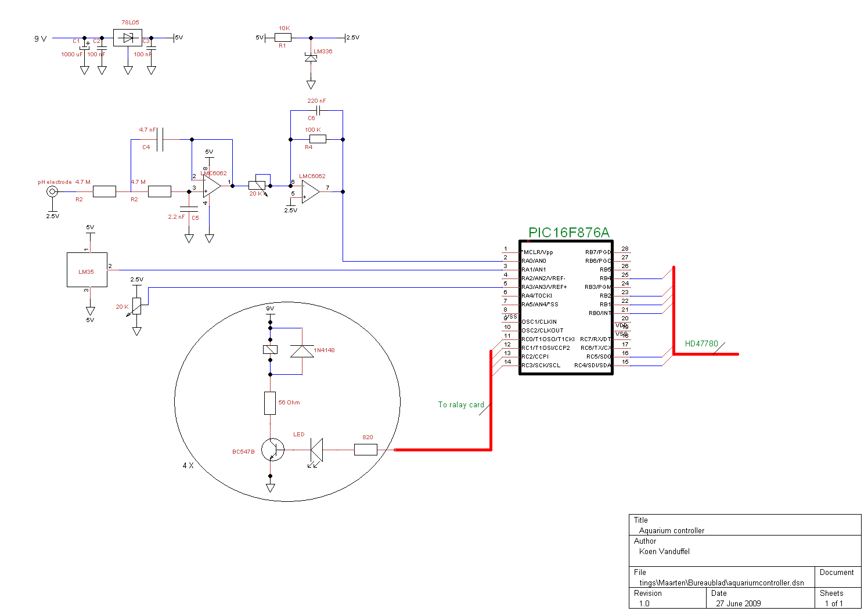Select the 820 resistor
The image size is (868, 615).
(x=366, y=450)
